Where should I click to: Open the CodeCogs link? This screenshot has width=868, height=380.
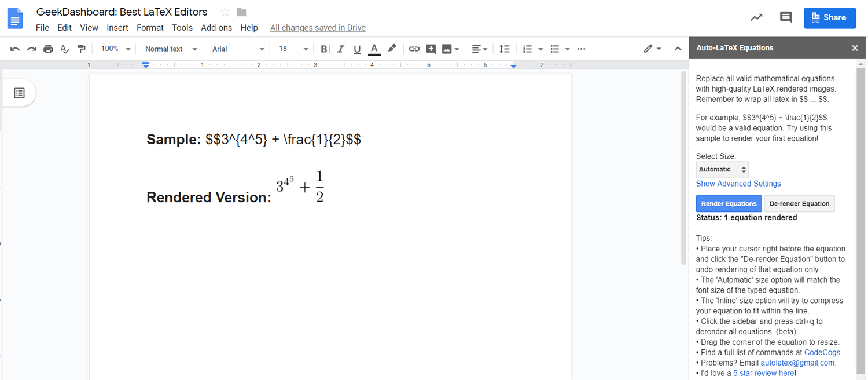(x=822, y=352)
